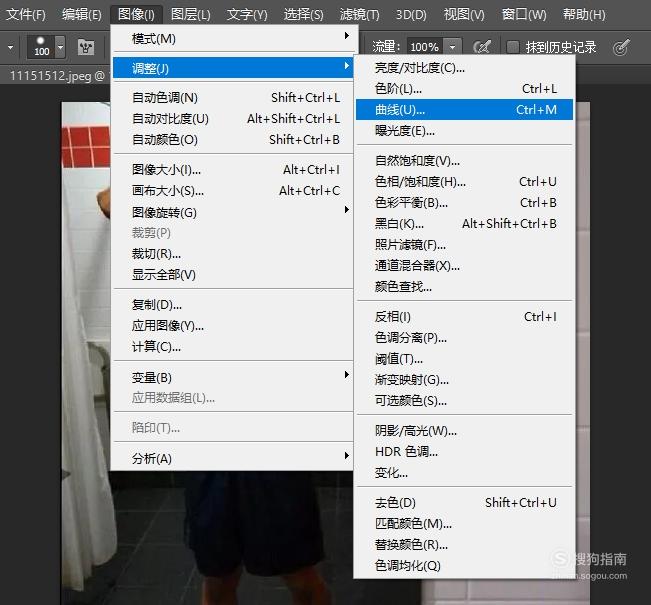Enable the 抹到历史记录 checkbox
Viewport: 651px width, 605px height.
coord(513,47)
